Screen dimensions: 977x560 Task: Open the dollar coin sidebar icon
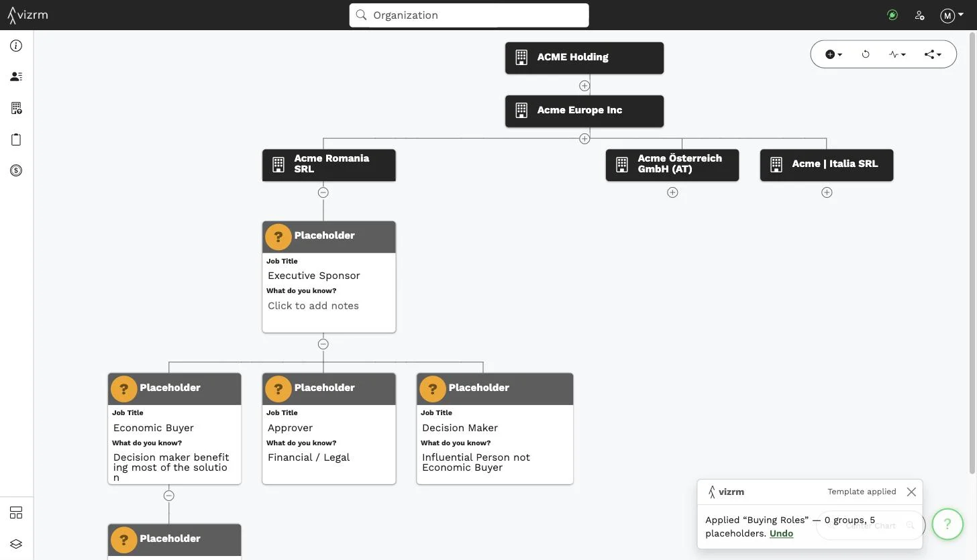(16, 170)
